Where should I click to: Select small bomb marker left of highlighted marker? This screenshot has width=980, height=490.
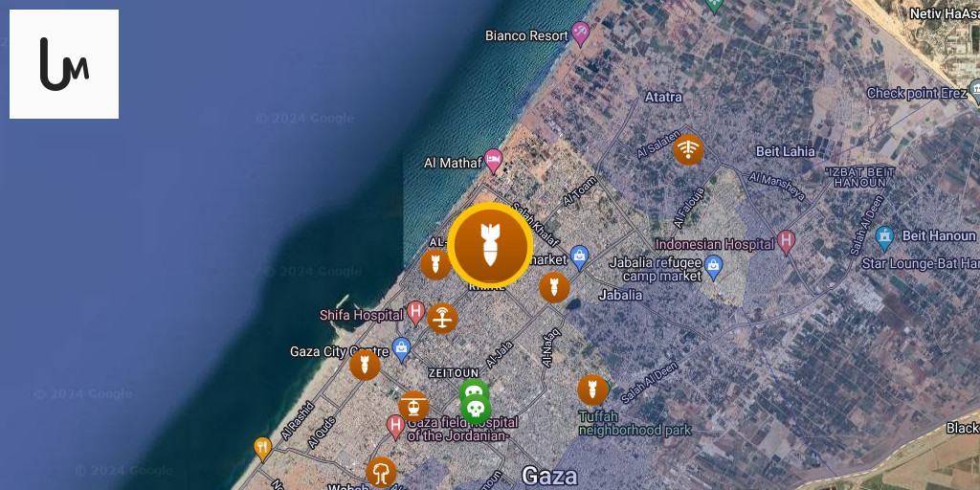pyautogui.click(x=435, y=264)
